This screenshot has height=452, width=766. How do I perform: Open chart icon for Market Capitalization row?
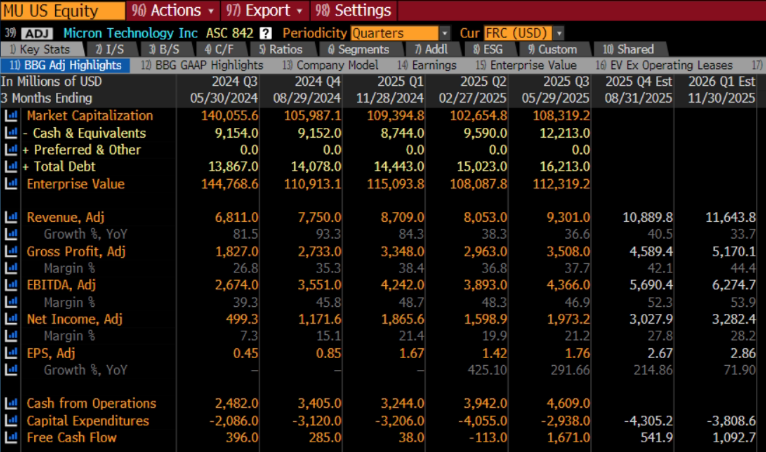(11, 116)
